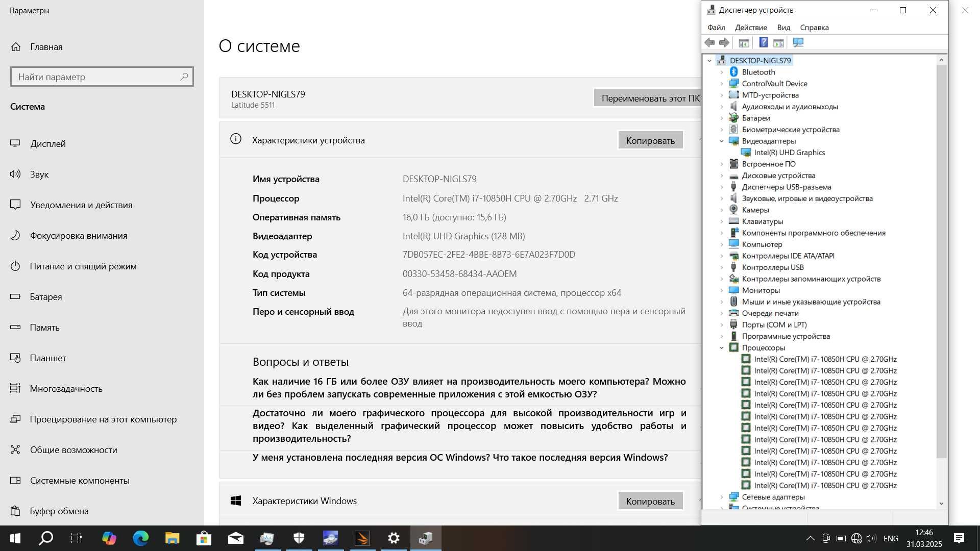Open the Mail app from the taskbar
The height and width of the screenshot is (551, 980).
point(235,538)
